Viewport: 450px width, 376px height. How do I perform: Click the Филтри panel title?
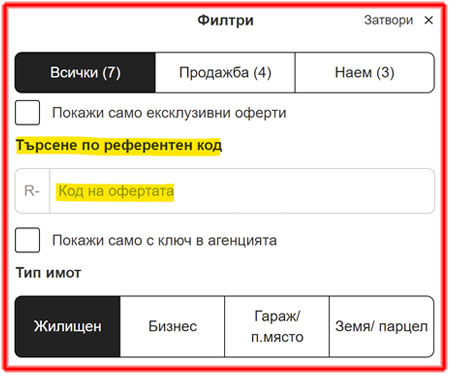225,20
